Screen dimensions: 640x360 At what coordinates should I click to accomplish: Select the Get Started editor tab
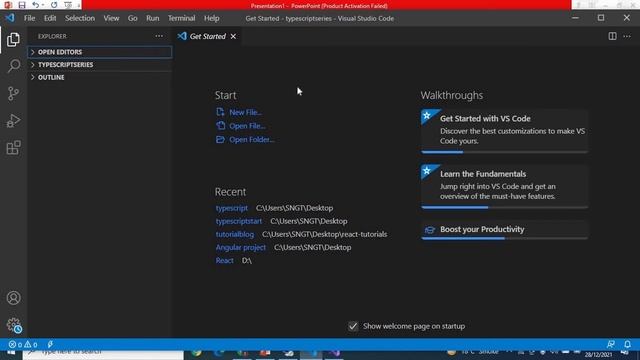[x=207, y=36]
